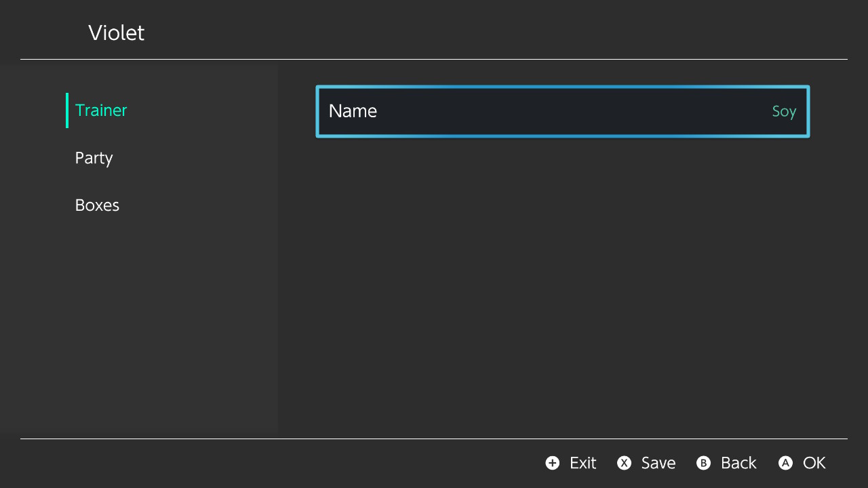Open the Boxes section
868x488 pixels.
[x=97, y=205]
